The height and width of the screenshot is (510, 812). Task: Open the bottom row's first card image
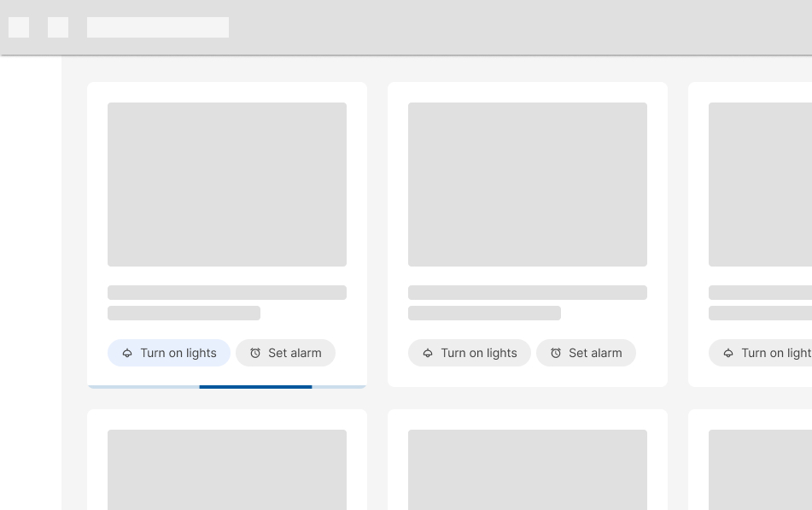(x=227, y=469)
